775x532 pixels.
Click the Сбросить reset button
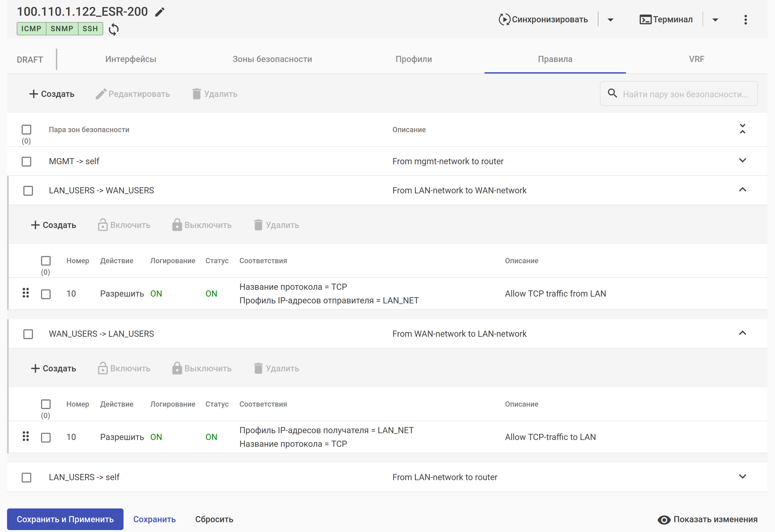[x=214, y=519]
